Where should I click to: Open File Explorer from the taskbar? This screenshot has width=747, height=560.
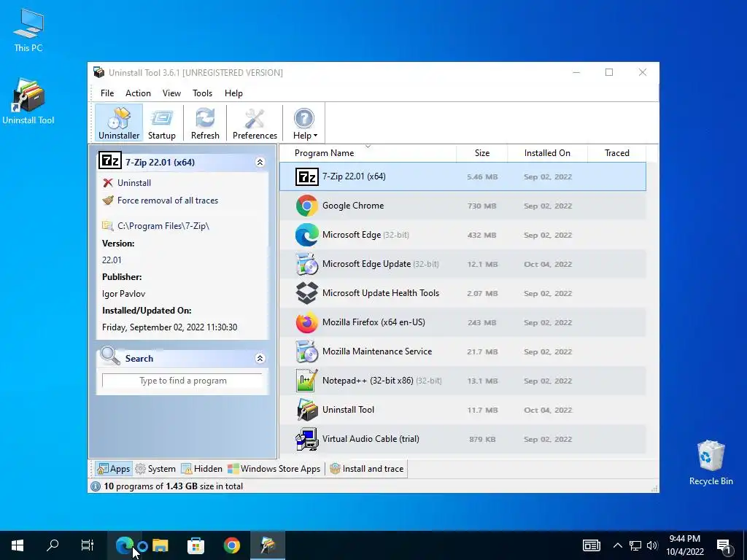(x=160, y=545)
